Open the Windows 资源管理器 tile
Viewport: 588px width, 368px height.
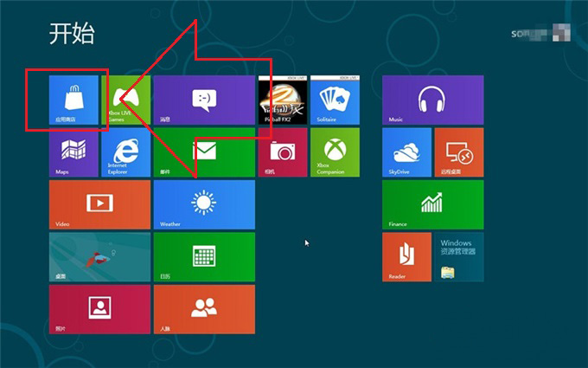[x=459, y=257]
